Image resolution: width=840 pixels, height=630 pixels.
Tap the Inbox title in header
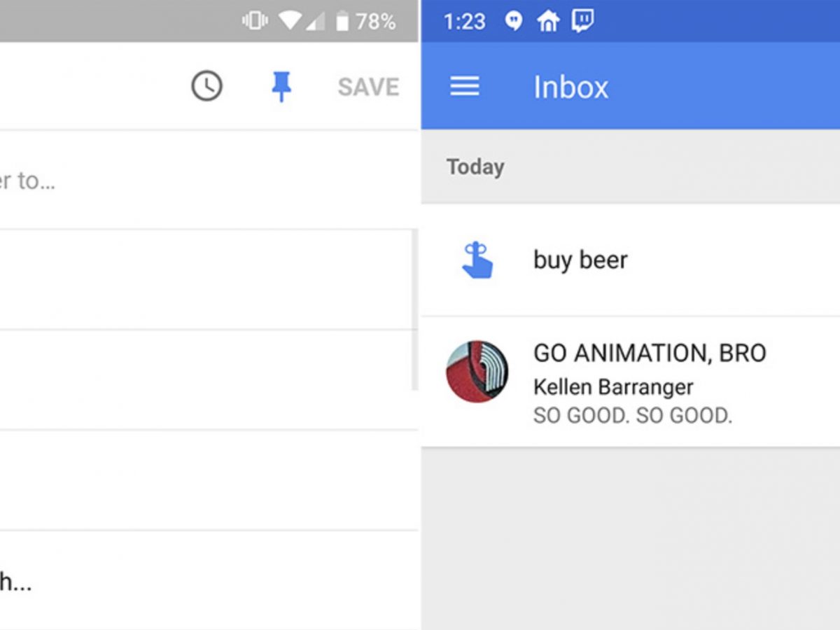(570, 87)
